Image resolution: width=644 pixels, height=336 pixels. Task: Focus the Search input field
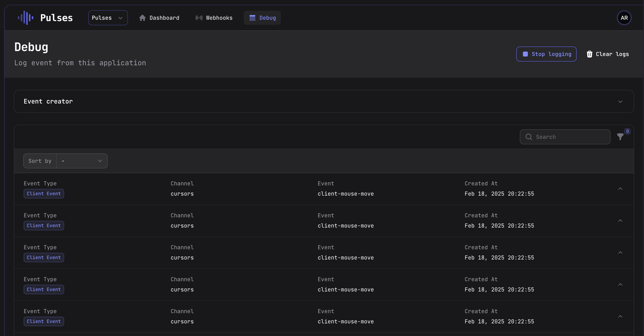pyautogui.click(x=565, y=137)
